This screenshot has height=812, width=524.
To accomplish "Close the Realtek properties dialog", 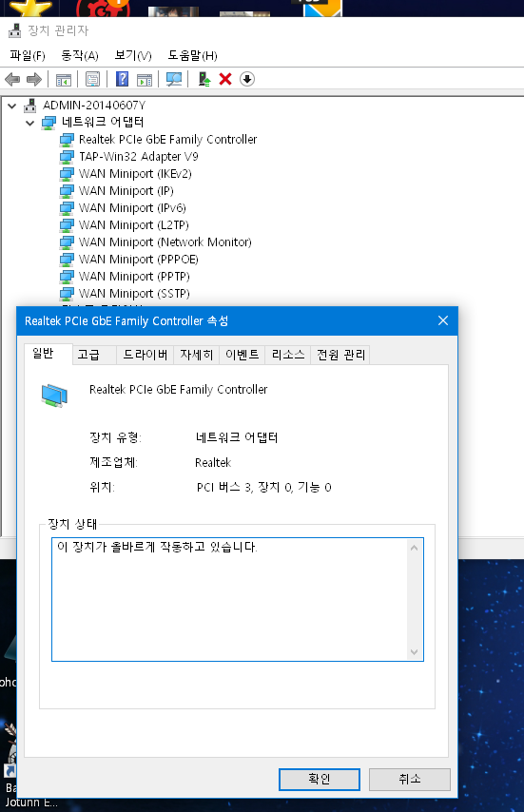I will [443, 320].
